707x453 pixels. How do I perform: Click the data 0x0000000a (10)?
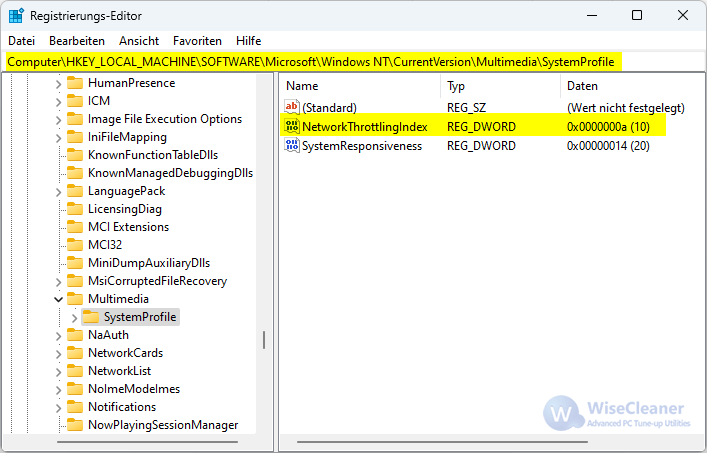(608, 127)
